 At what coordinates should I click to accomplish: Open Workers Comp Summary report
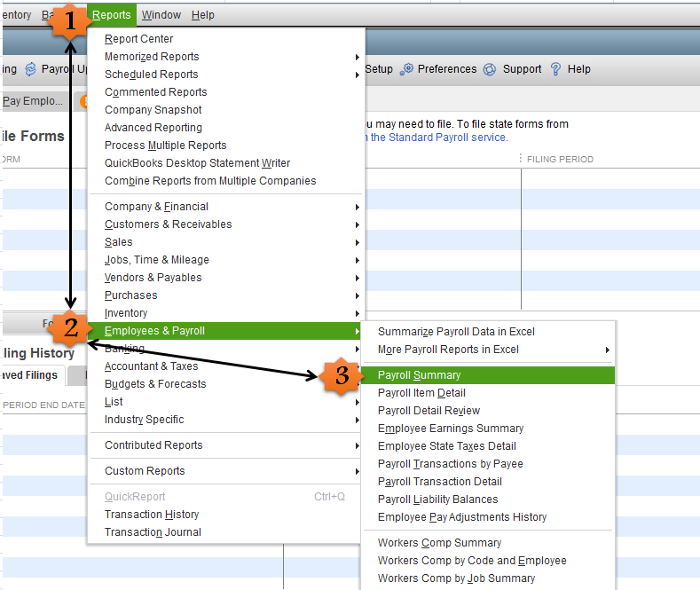[x=439, y=543]
